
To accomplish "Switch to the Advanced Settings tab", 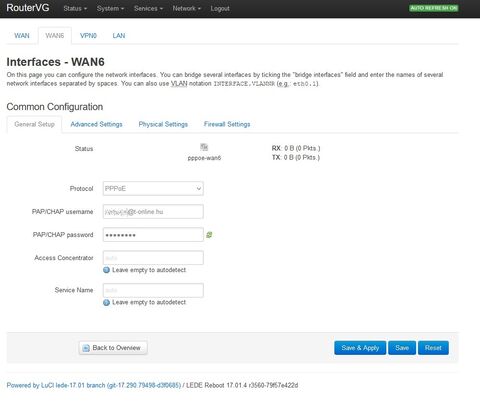I will tap(96, 124).
